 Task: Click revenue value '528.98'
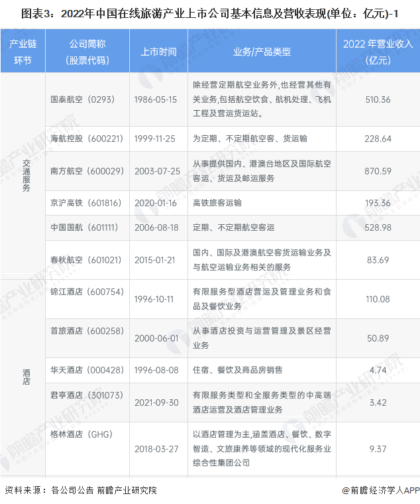(378, 227)
